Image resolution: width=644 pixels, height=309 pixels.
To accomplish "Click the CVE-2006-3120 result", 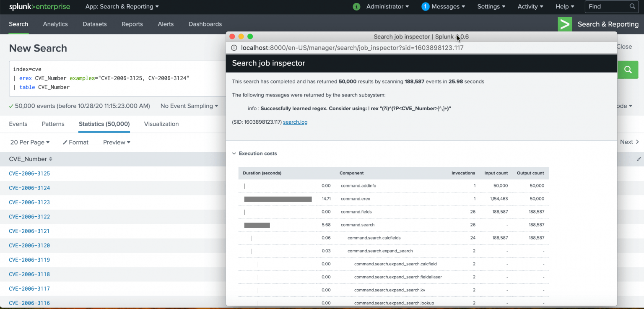I will (29, 246).
